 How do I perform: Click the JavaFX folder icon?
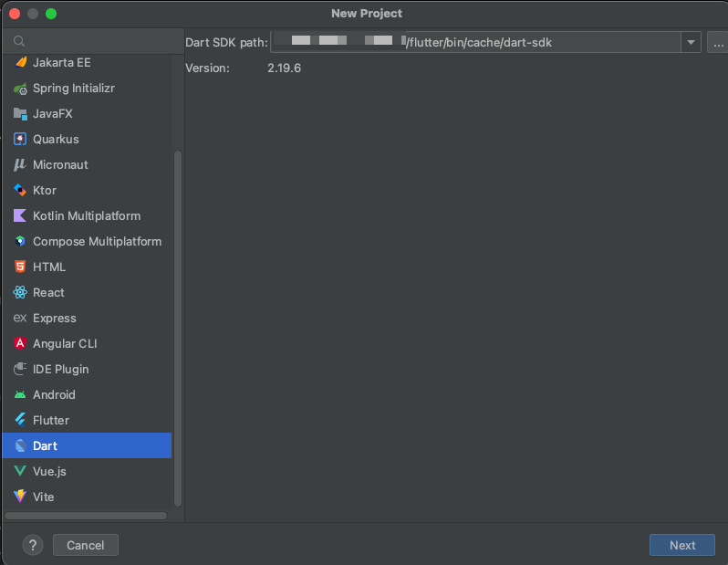coord(20,113)
